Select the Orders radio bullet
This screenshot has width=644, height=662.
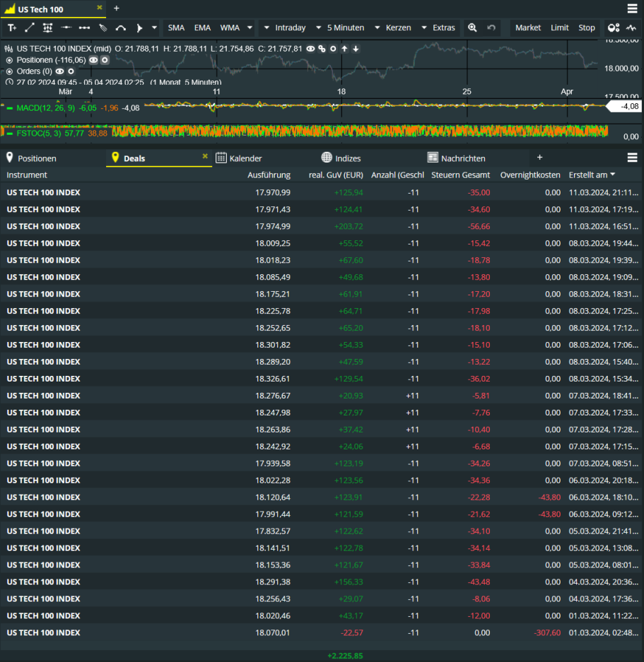click(x=9, y=71)
